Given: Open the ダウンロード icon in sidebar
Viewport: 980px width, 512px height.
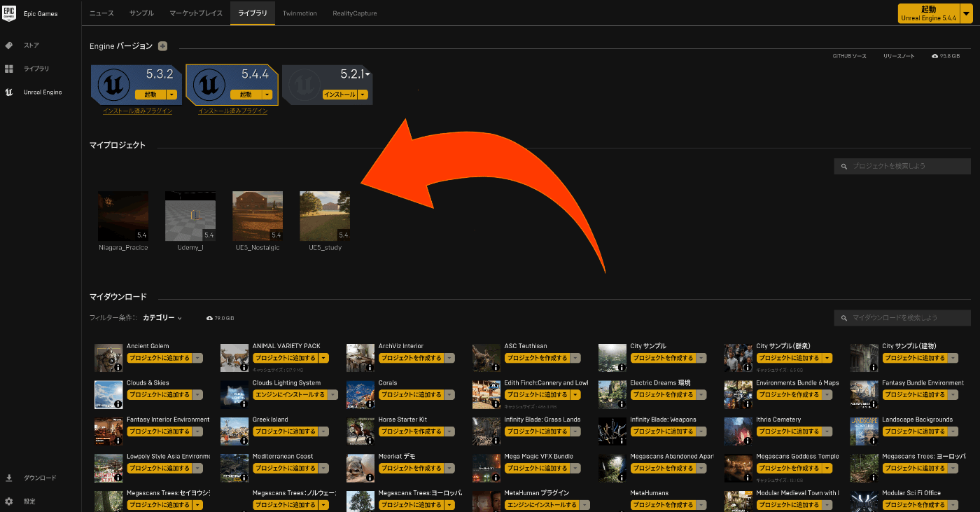Looking at the screenshot, I should (9, 478).
